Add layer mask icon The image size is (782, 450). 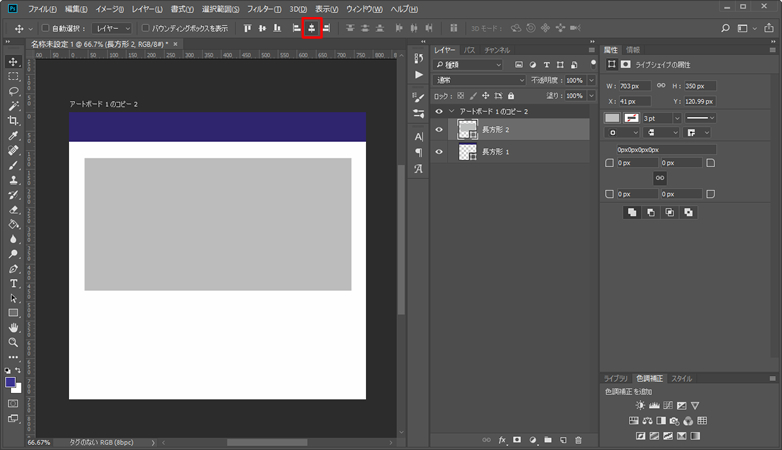tap(517, 440)
